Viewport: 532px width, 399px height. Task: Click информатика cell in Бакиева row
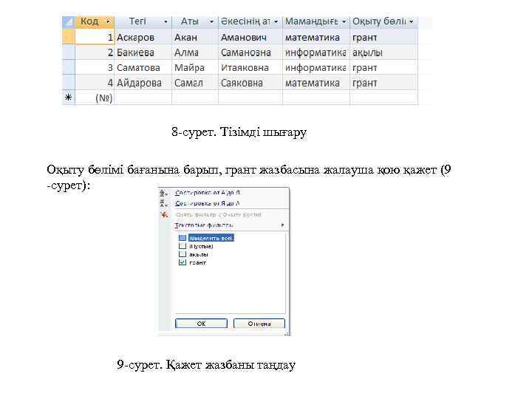(x=316, y=52)
